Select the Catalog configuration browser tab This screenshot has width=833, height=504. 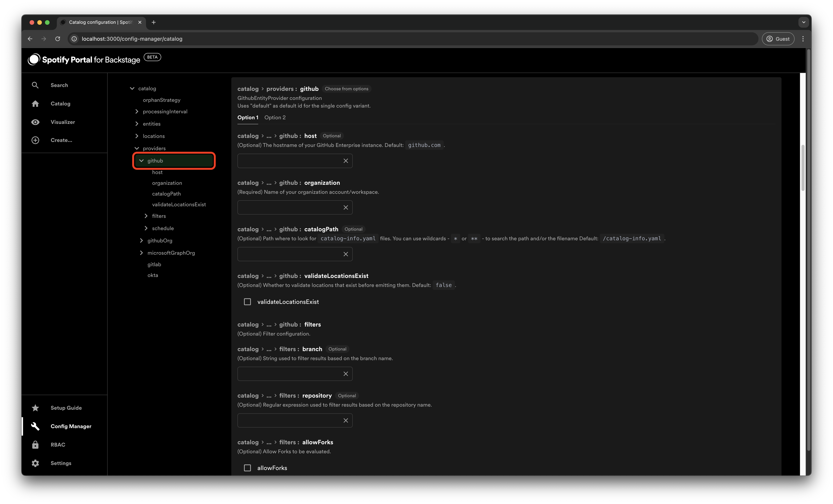tap(101, 22)
